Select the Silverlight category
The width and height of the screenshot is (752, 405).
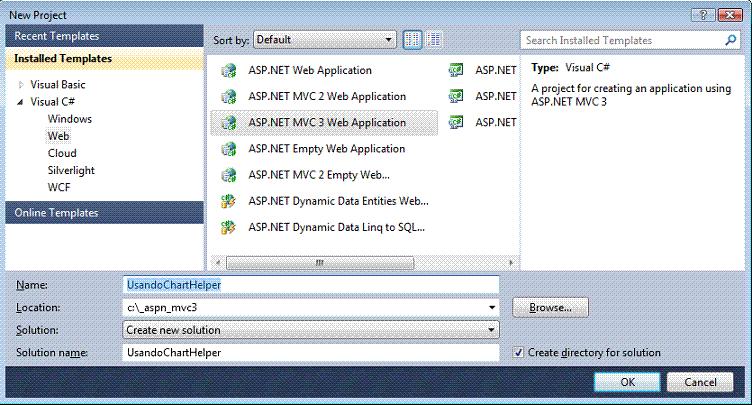71,170
